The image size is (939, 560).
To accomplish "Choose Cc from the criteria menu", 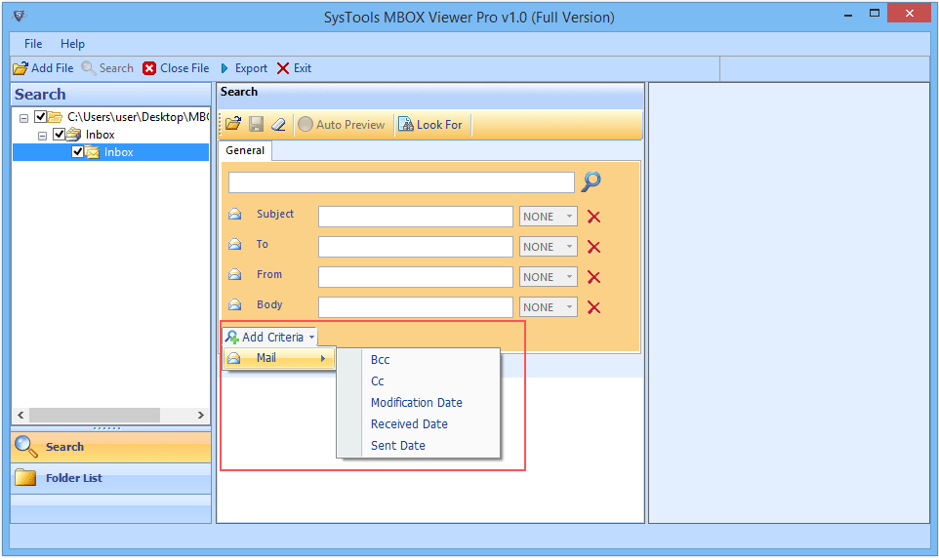I will click(378, 381).
